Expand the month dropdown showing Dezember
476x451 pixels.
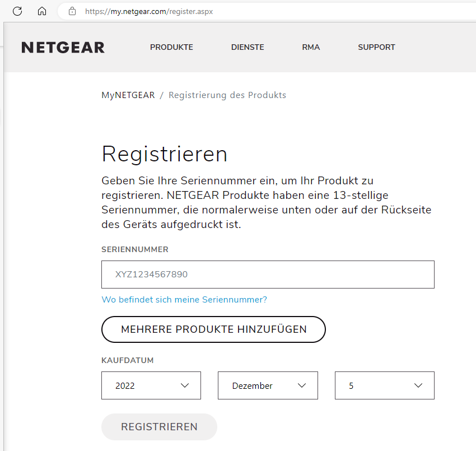coord(267,385)
